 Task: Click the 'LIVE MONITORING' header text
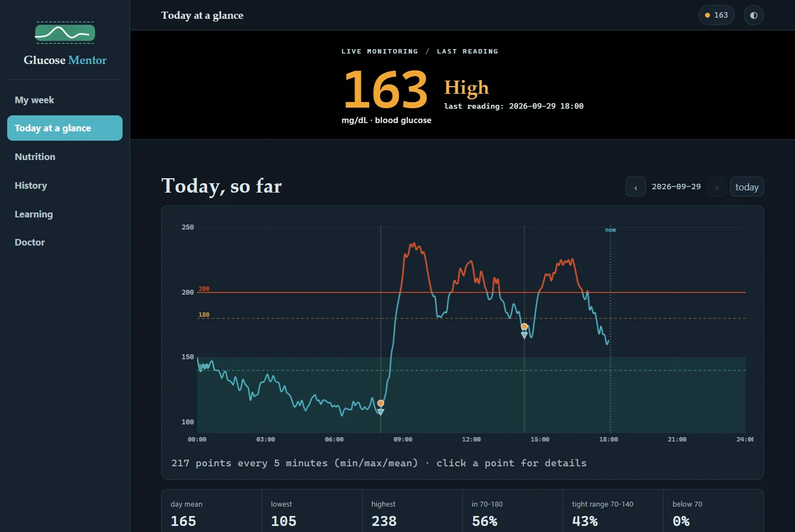coord(380,51)
